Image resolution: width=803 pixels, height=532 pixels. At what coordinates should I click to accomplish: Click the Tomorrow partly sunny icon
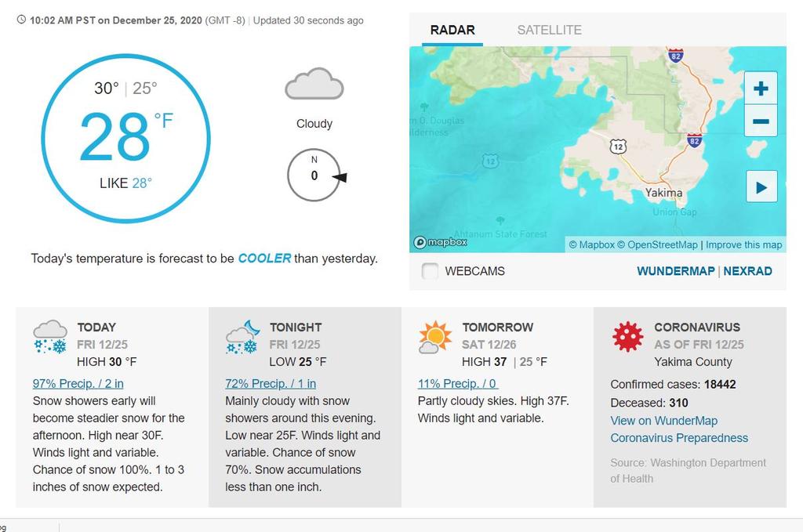tap(434, 338)
